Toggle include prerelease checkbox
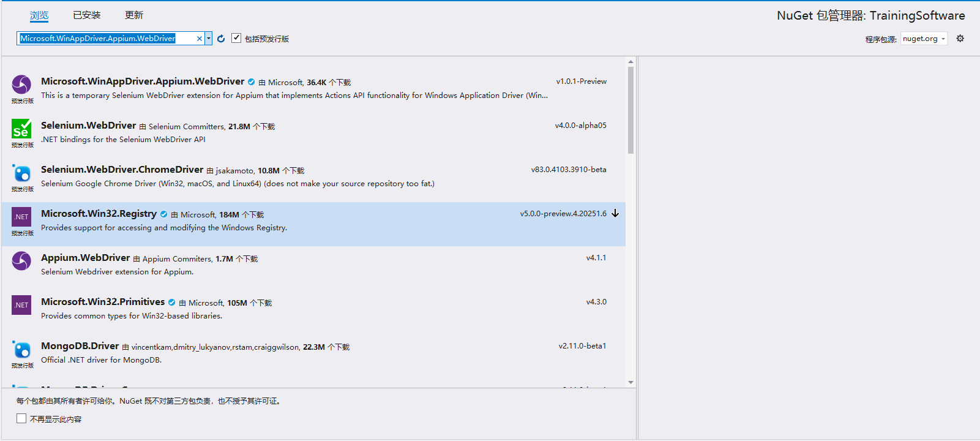Image resolution: width=980 pixels, height=441 pixels. point(236,38)
